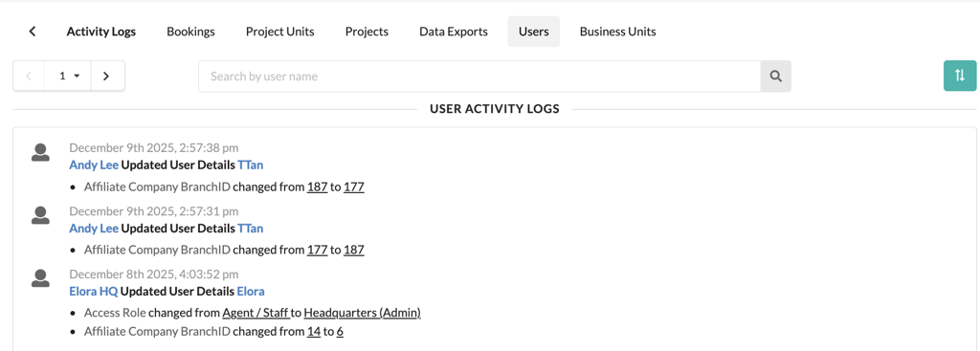Open Andy Lee link in 2:57:38 pm entry
This screenshot has height=351, width=980.
pos(94,165)
